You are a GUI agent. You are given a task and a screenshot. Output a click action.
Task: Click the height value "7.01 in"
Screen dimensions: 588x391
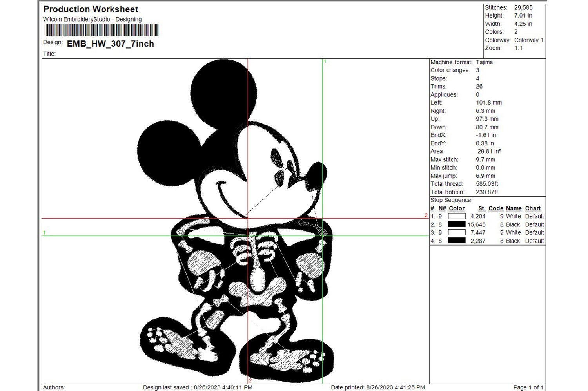click(523, 16)
